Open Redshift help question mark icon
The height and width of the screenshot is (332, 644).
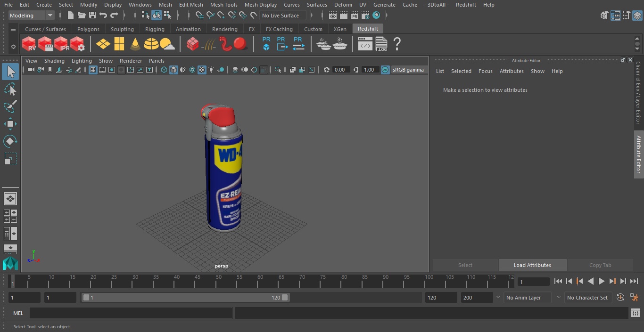[x=397, y=44]
